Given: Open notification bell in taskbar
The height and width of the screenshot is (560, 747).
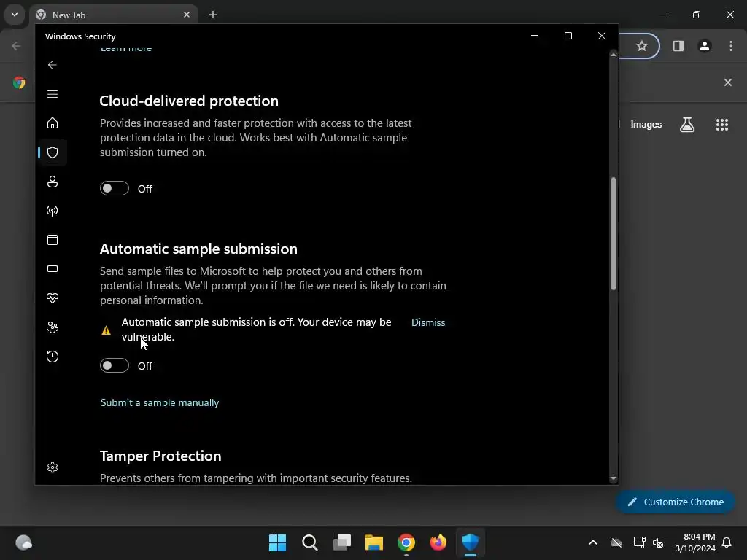Looking at the screenshot, I should click(727, 542).
